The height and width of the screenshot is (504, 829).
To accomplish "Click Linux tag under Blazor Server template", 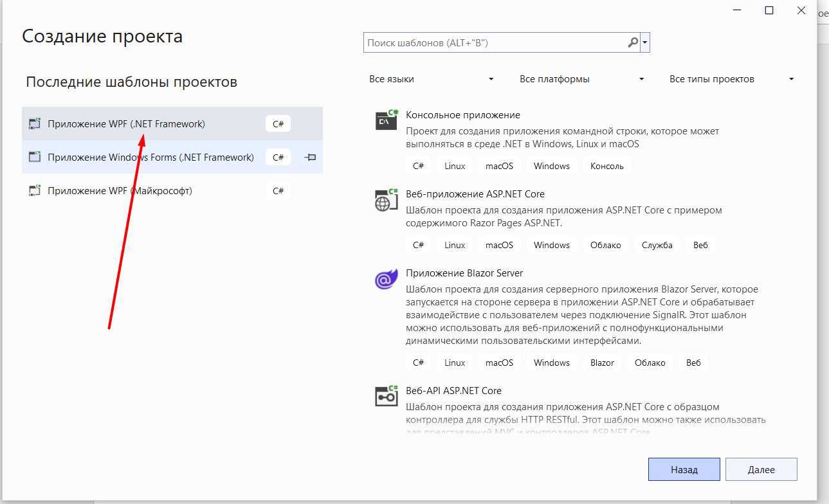I will 455,363.
